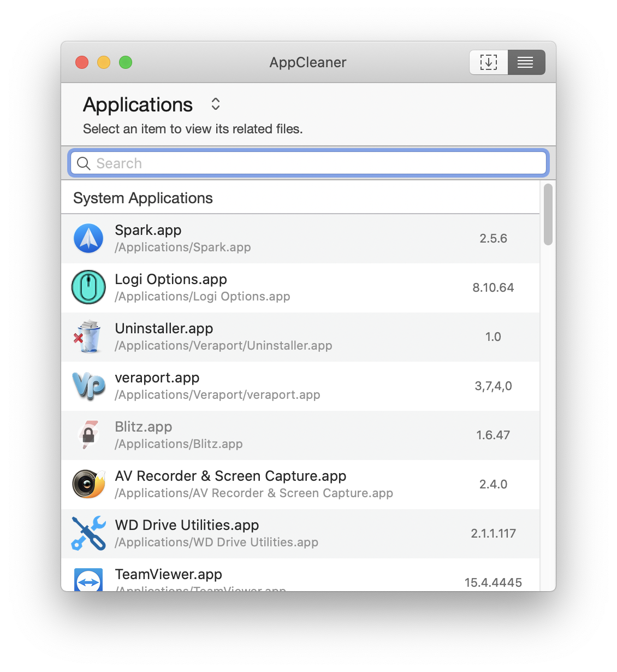Click the AV Recorder camera icon

pyautogui.click(x=88, y=484)
